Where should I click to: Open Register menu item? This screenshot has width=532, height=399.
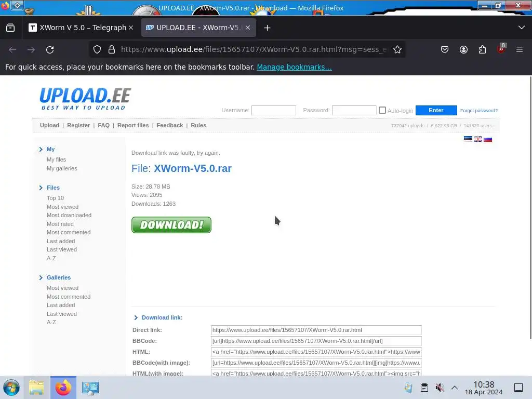pyautogui.click(x=78, y=125)
